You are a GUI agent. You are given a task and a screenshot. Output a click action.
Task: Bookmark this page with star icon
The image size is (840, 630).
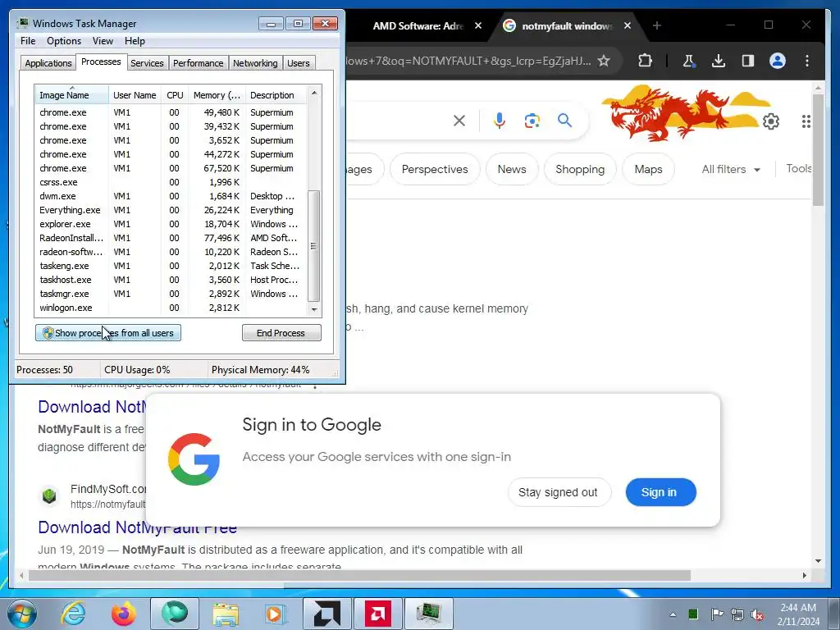(x=604, y=61)
